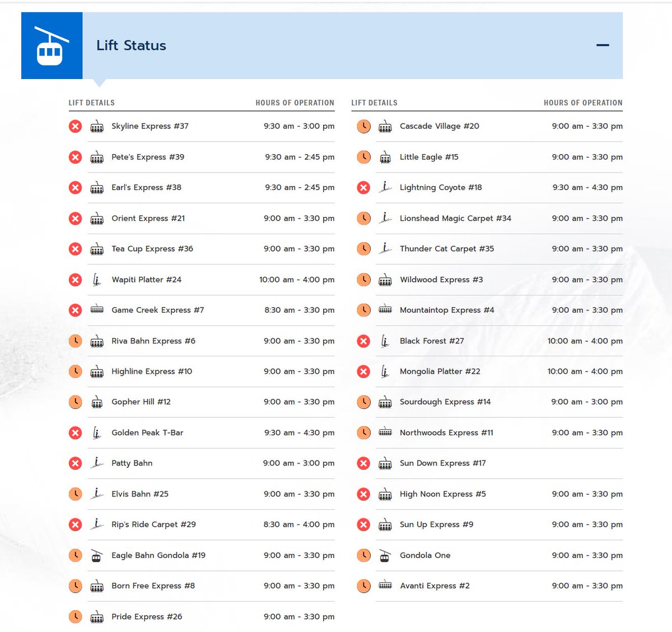Click the carpet icon for Lionshead Magic Carpet #34
672x632 pixels.
(x=385, y=218)
